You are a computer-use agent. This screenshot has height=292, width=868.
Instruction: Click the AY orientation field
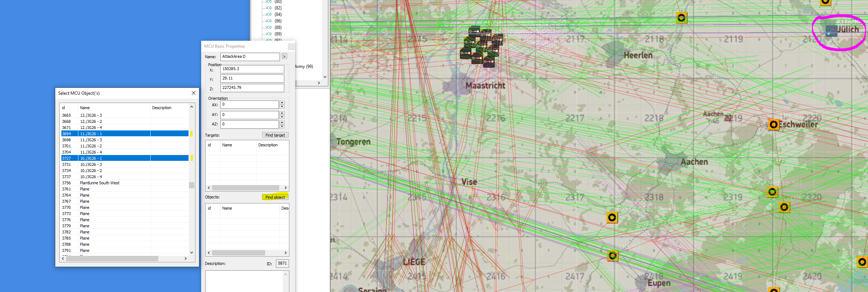coord(250,115)
